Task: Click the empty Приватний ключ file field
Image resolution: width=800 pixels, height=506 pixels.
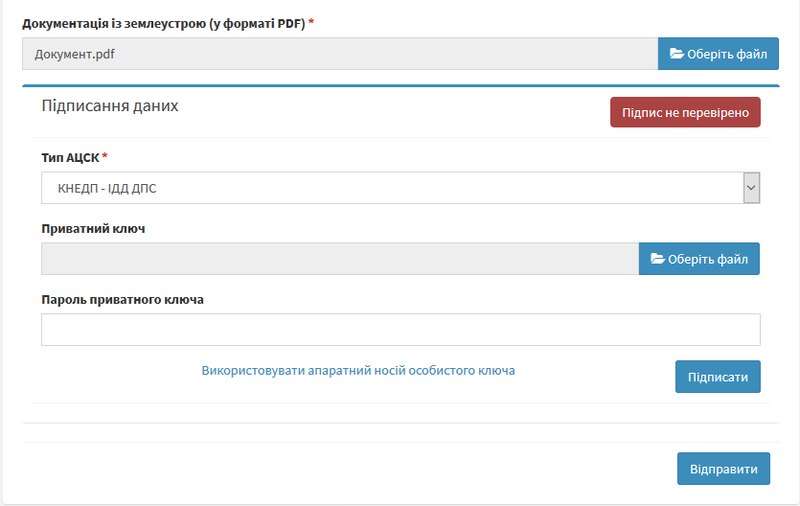Action: click(340, 259)
